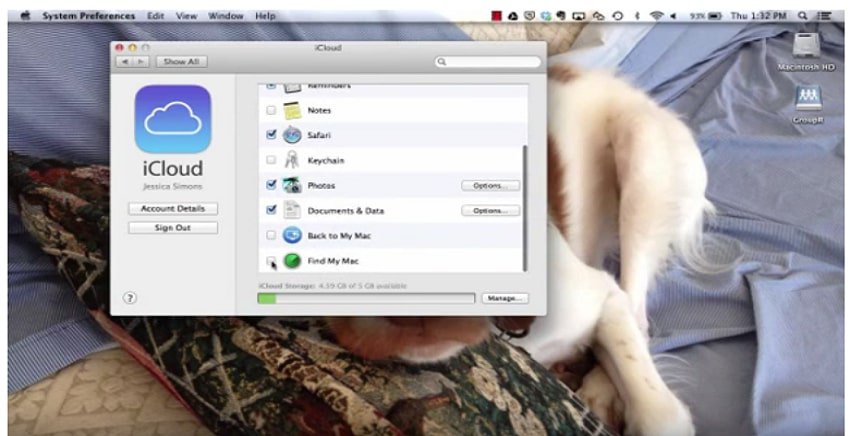Open the Apple menu

(x=25, y=16)
